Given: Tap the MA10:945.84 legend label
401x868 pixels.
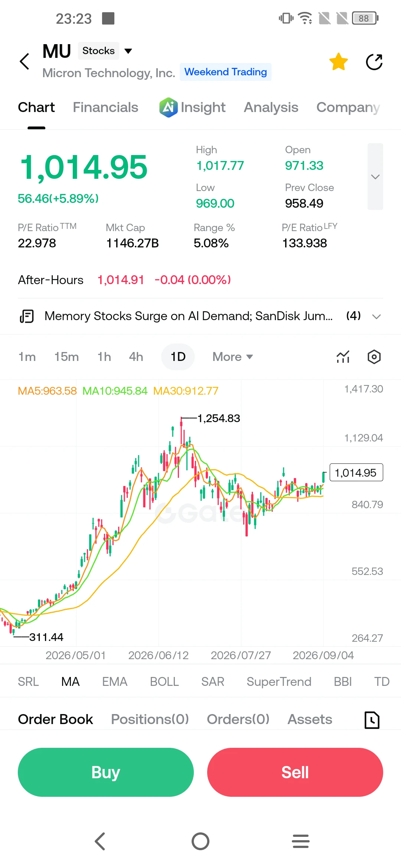Looking at the screenshot, I should coord(115,391).
